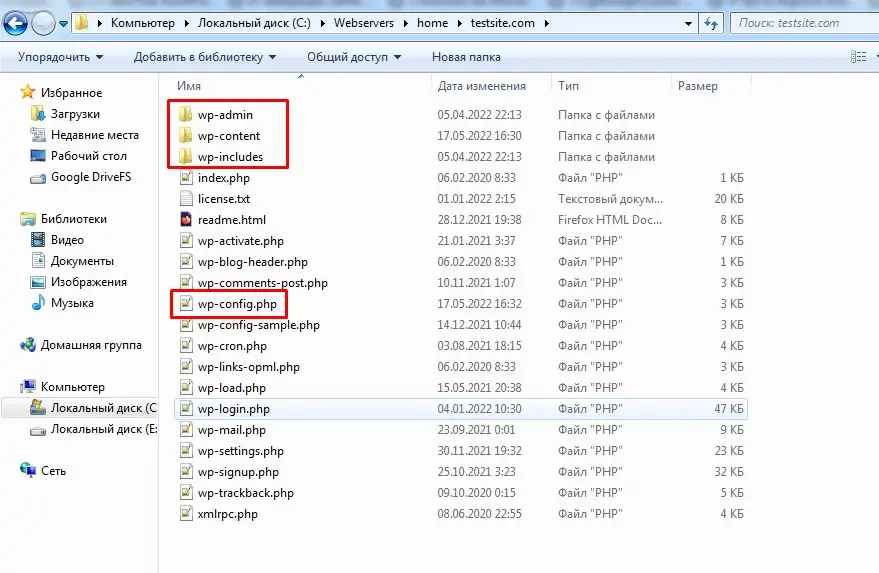Select the wp-config-sample.php file icon
The width and height of the screenshot is (879, 573).
[186, 325]
